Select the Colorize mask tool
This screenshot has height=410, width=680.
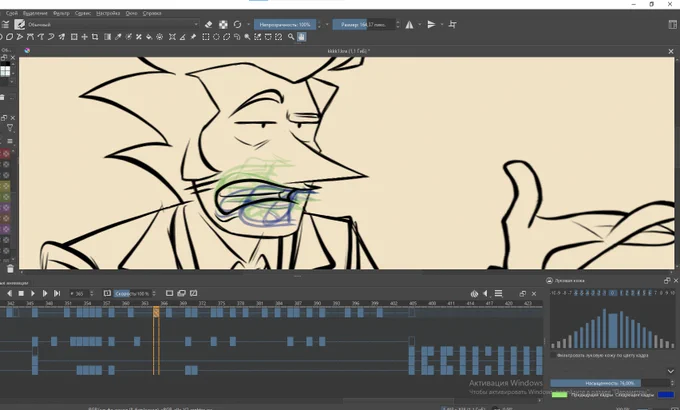pyautogui.click(x=128, y=37)
